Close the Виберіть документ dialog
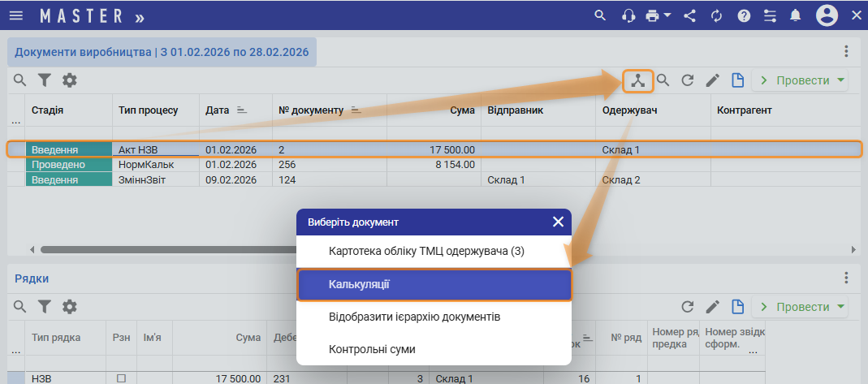This screenshot has width=868, height=384. (558, 222)
